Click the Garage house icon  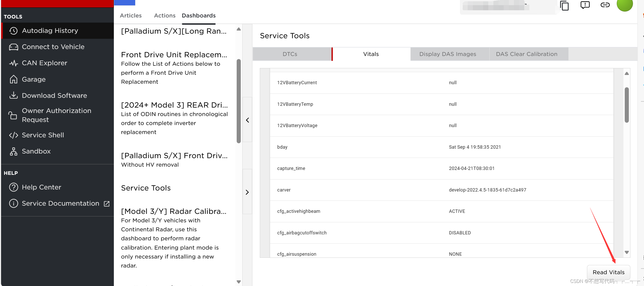point(13,79)
